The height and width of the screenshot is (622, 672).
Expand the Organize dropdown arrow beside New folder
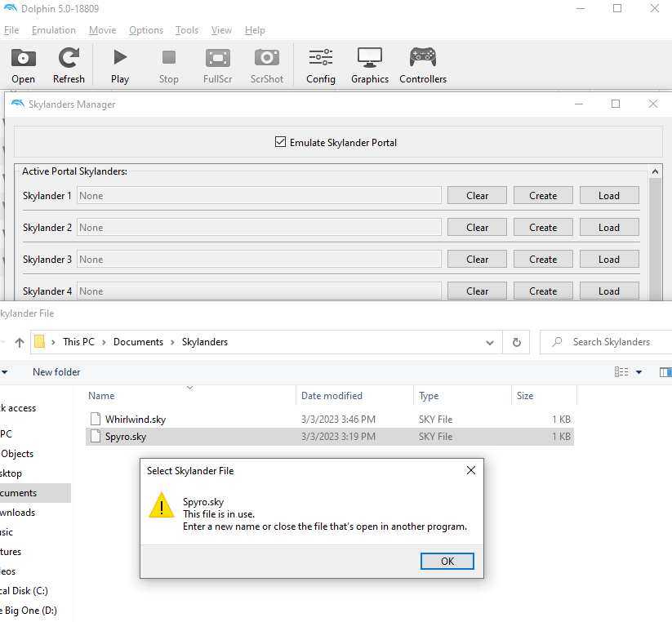coord(4,372)
